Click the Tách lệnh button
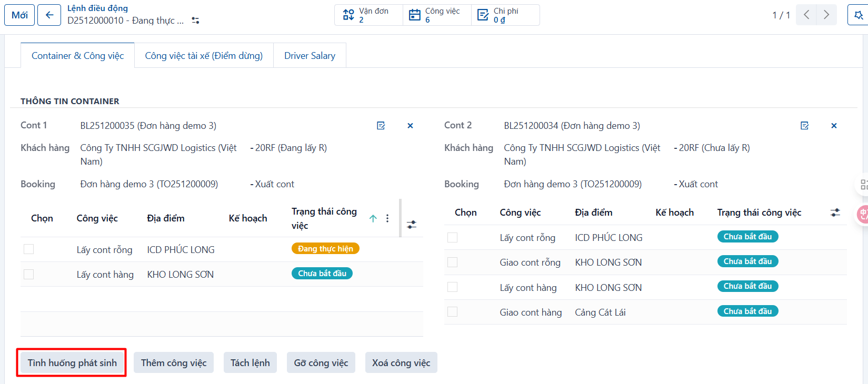 (x=250, y=363)
